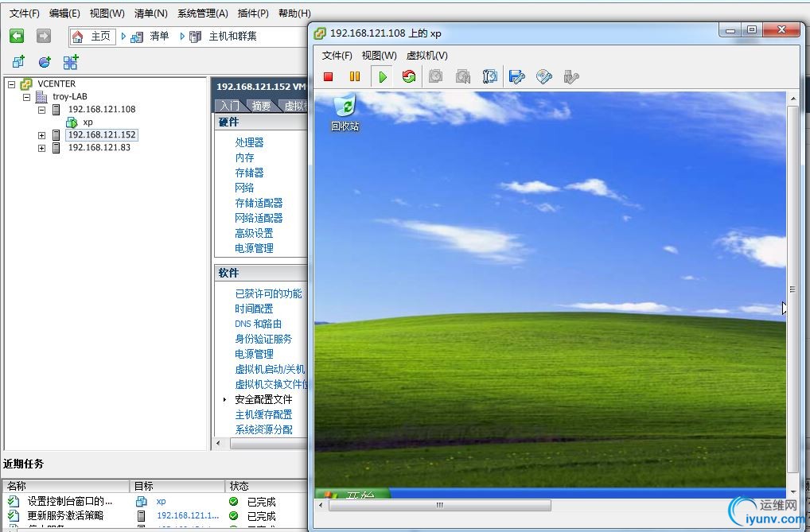Viewport: 810px width, 532px height.
Task: Click the red Power Off button in console
Action: tap(328, 77)
